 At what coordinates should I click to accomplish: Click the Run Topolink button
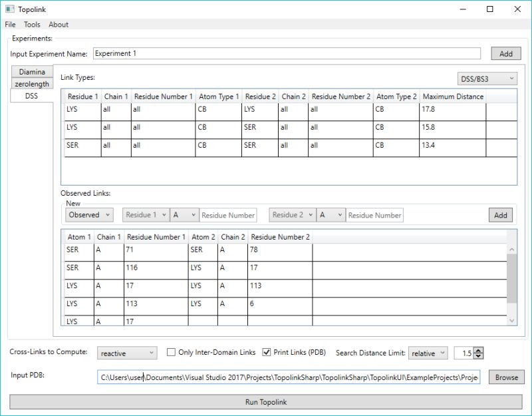tap(265, 402)
